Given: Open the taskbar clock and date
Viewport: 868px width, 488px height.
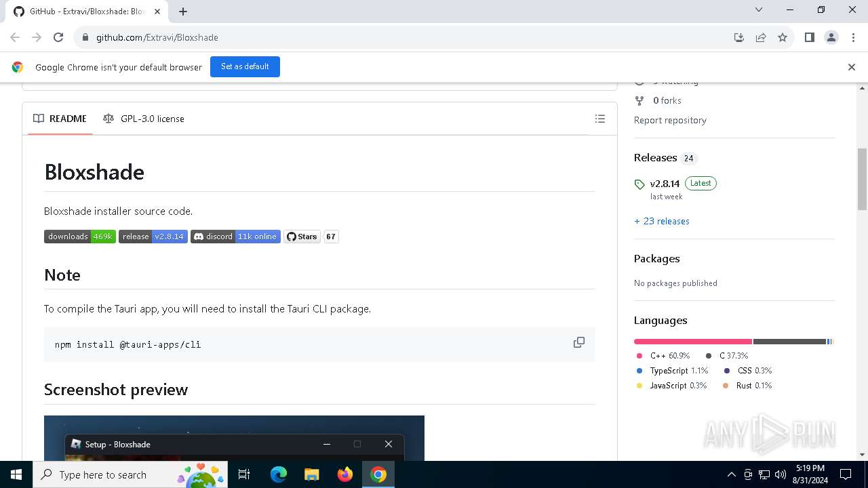Looking at the screenshot, I should [x=810, y=474].
